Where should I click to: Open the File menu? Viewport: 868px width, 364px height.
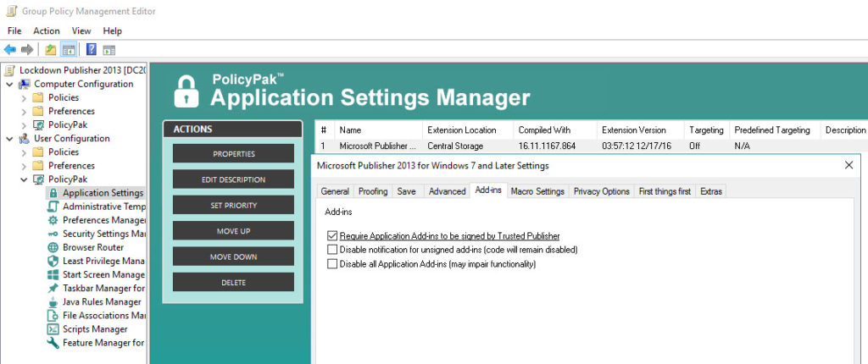(x=14, y=31)
